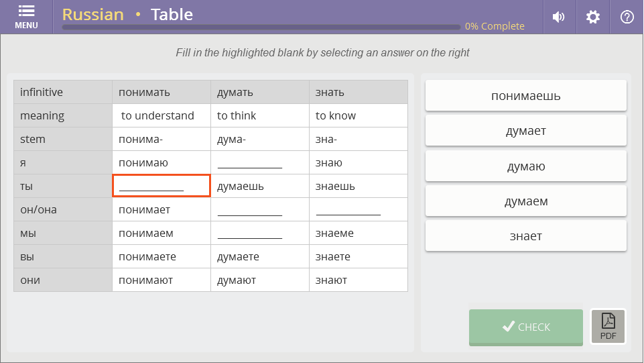The width and height of the screenshot is (644, 363).
Task: Click the lesson progress bar
Action: pyautogui.click(x=261, y=28)
